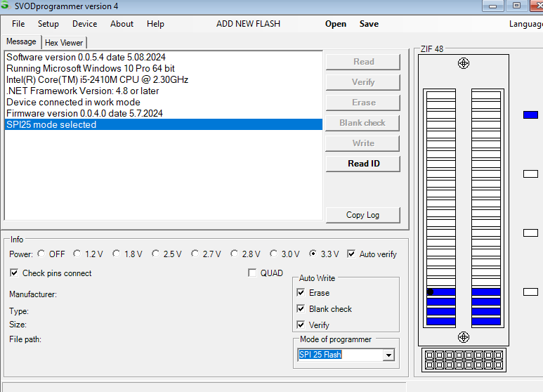The image size is (543, 392).
Task: Select 'Software version 0.0.5.4' log line
Action: (x=164, y=57)
